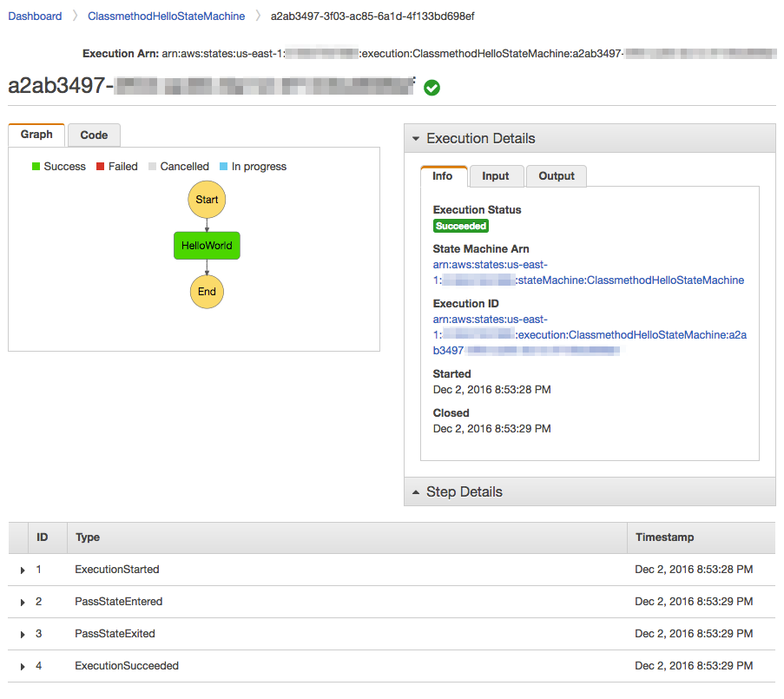Click the Start node in the execution graph
Viewport: 784px width, 699px height.
click(207, 199)
